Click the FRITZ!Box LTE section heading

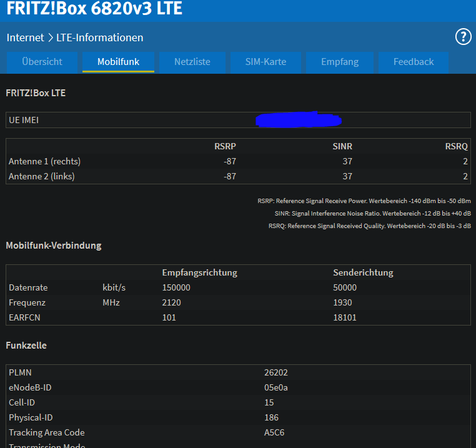pos(36,93)
